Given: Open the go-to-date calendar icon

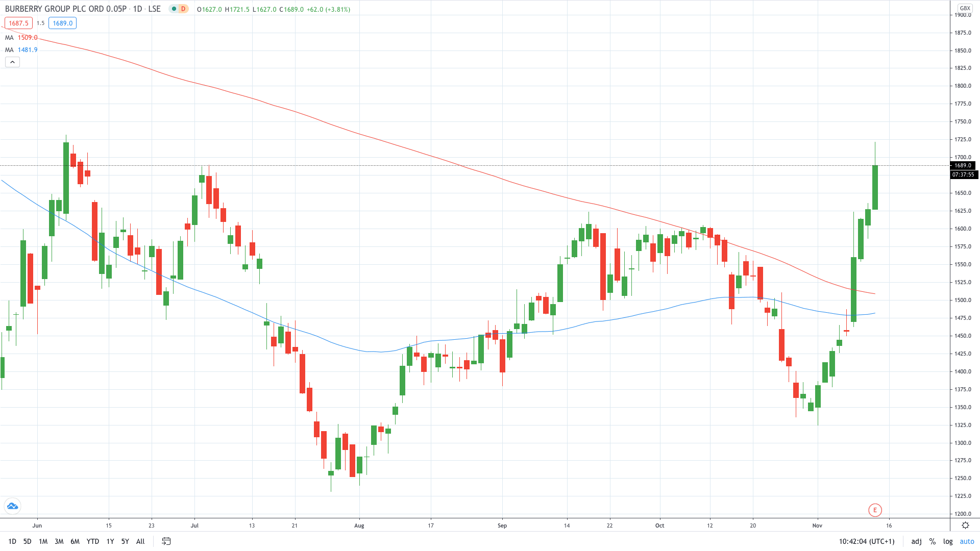Looking at the screenshot, I should 166,541.
